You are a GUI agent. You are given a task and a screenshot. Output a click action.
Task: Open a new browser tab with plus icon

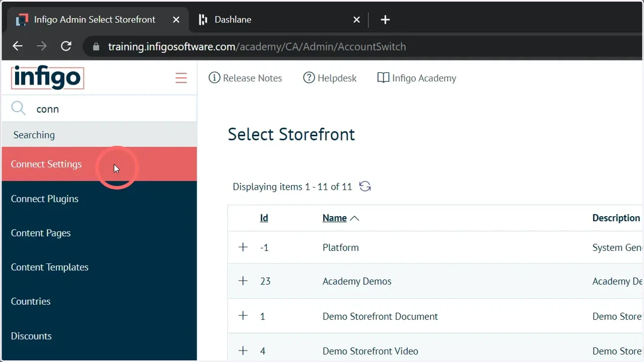point(385,20)
